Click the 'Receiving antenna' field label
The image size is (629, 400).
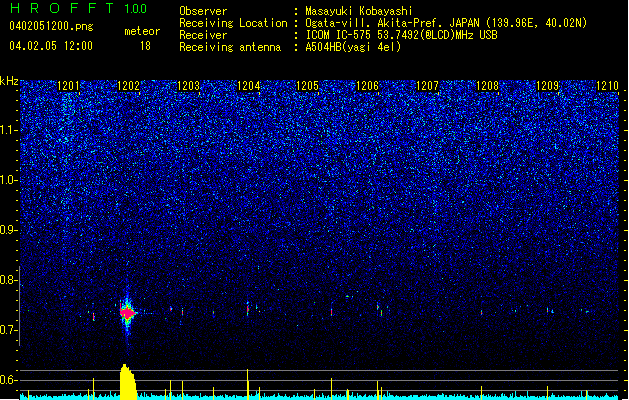click(230, 47)
